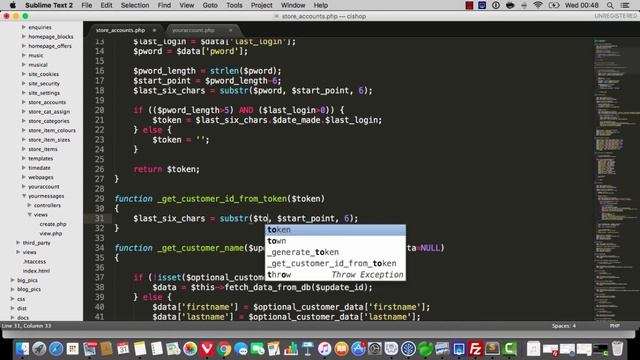Open Spotlight search magnifier in menu bar
Screen dimensions: 640x360
click(x=610, y=5)
